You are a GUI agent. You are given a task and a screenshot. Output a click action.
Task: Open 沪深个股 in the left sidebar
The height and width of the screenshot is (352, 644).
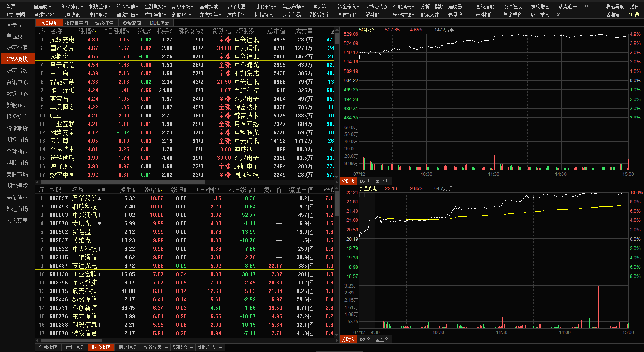tap(17, 48)
